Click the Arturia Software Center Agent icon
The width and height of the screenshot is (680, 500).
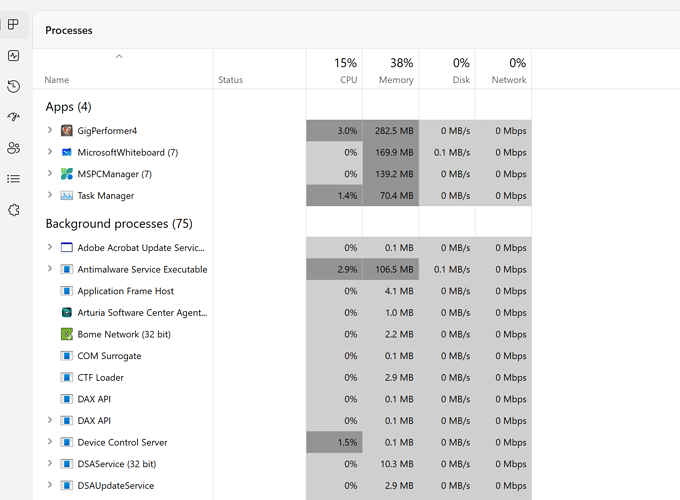point(66,312)
